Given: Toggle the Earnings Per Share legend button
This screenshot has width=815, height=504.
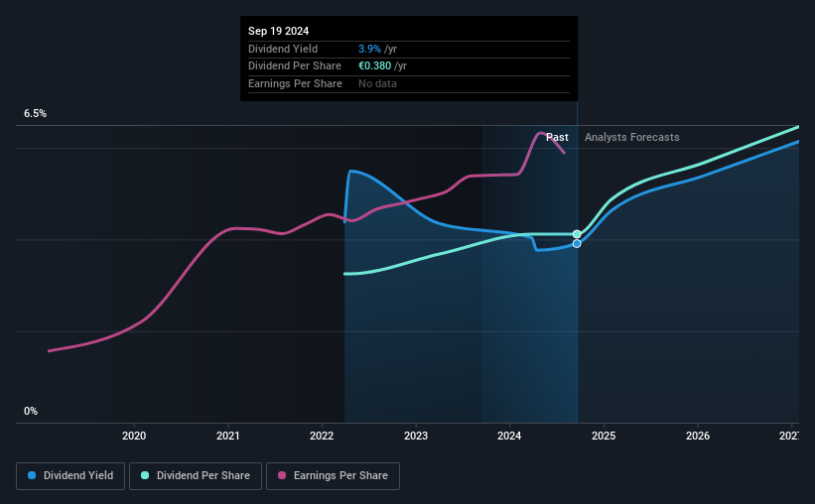Looking at the screenshot, I should pos(333,476).
